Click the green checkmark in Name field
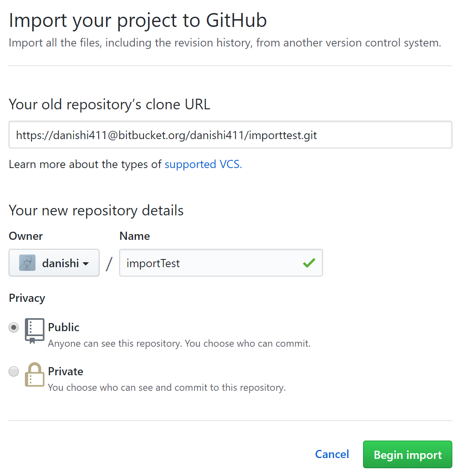The image size is (465, 476). pyautogui.click(x=309, y=263)
